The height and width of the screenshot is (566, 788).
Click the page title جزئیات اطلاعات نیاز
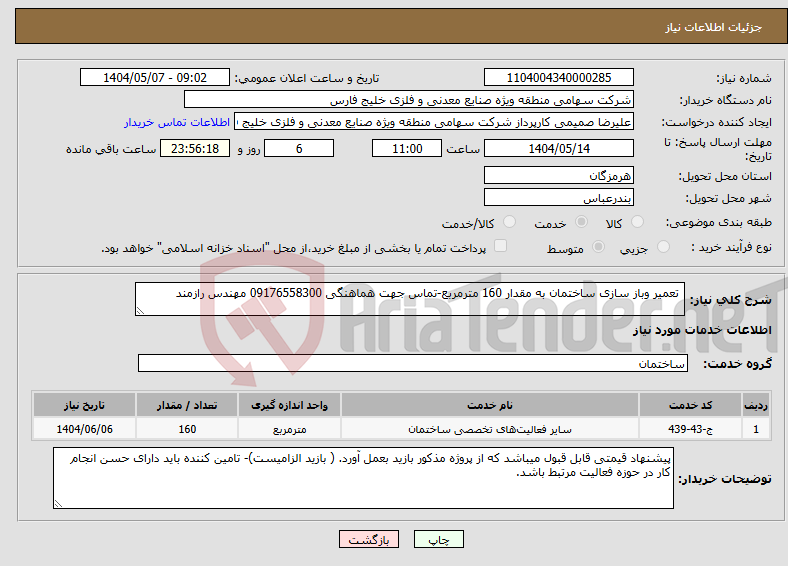click(713, 27)
